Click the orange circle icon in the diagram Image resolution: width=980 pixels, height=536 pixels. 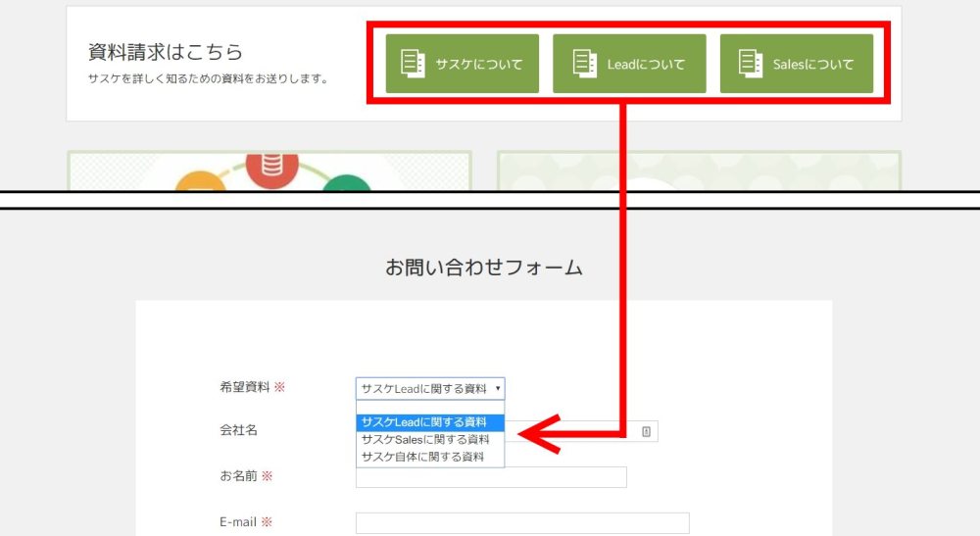click(x=194, y=184)
